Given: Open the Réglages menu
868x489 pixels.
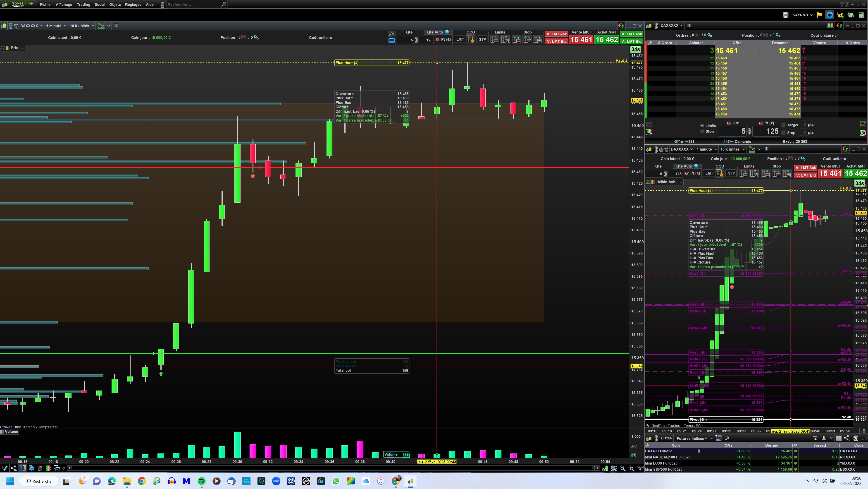Looking at the screenshot, I should (133, 4).
